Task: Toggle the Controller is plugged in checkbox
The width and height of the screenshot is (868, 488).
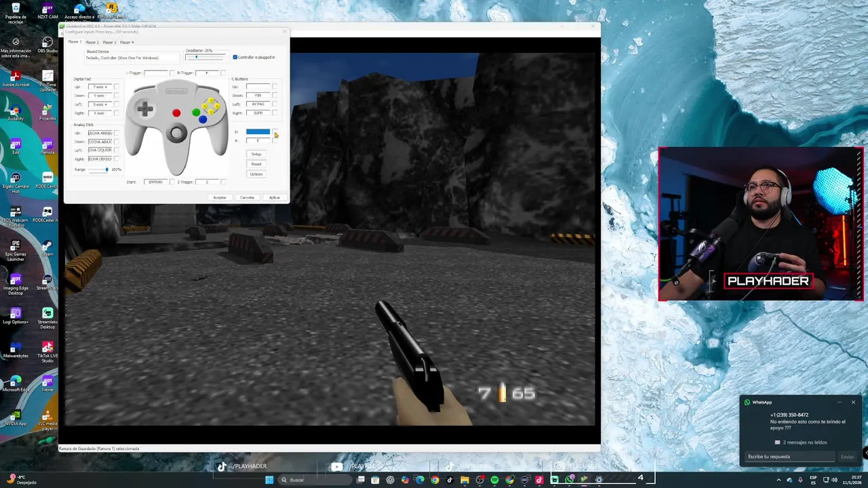Action: pyautogui.click(x=235, y=57)
